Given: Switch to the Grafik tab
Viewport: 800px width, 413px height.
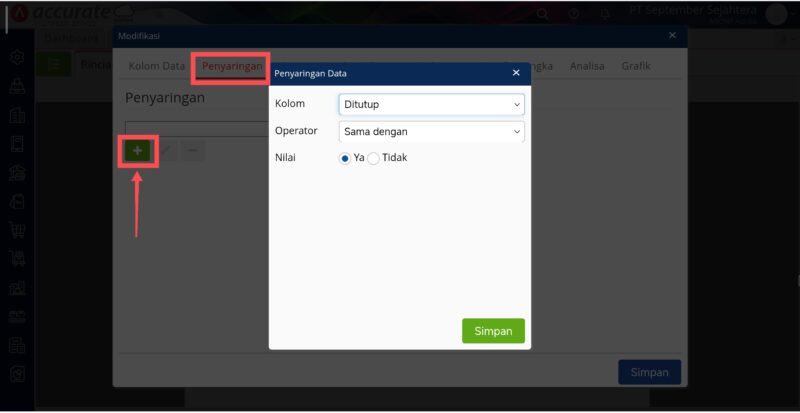Looking at the screenshot, I should pyautogui.click(x=636, y=66).
